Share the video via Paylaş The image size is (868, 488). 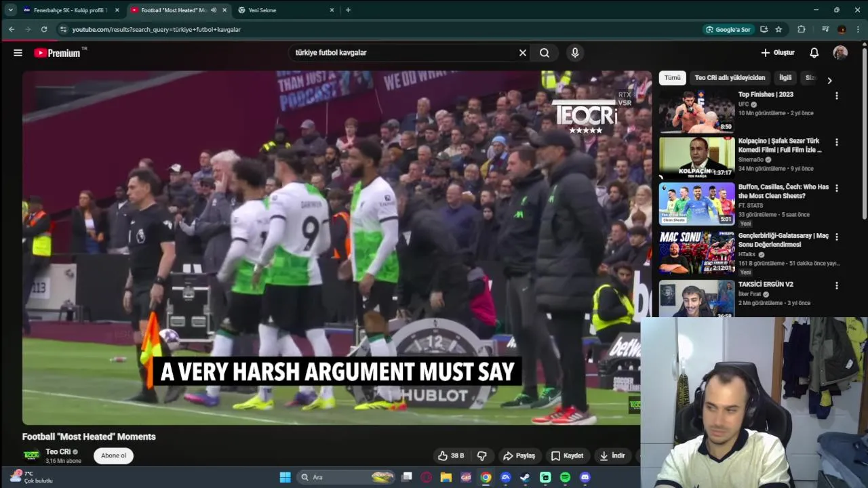coord(519,455)
